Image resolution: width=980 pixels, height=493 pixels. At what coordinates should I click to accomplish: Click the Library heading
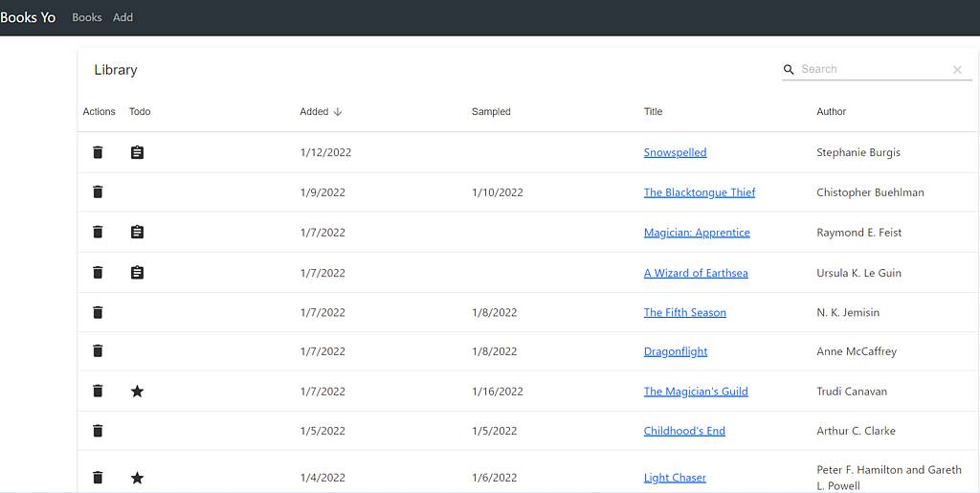(x=116, y=70)
